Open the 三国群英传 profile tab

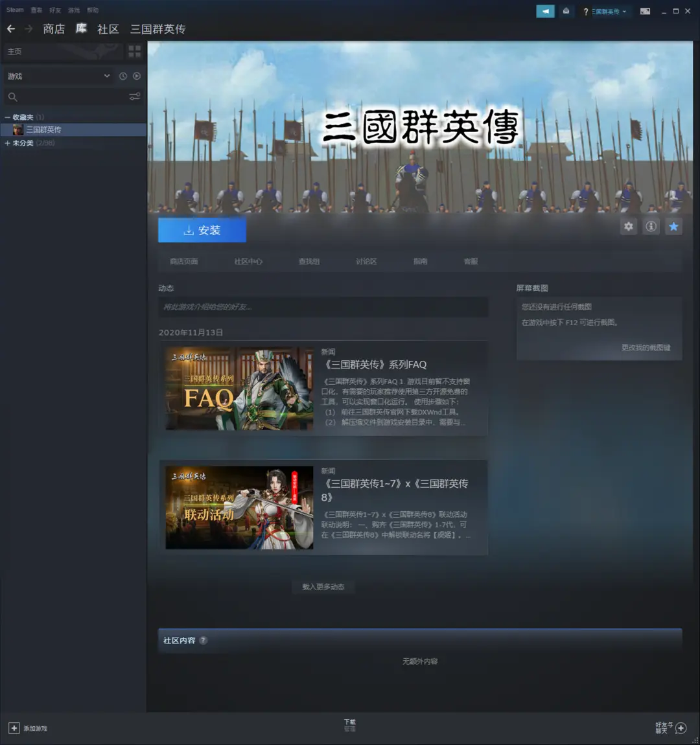pos(157,29)
